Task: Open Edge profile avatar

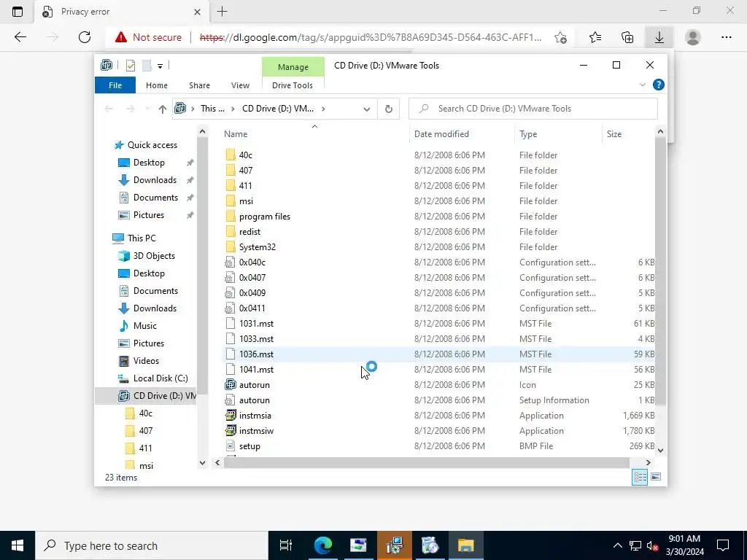Action: tap(693, 37)
